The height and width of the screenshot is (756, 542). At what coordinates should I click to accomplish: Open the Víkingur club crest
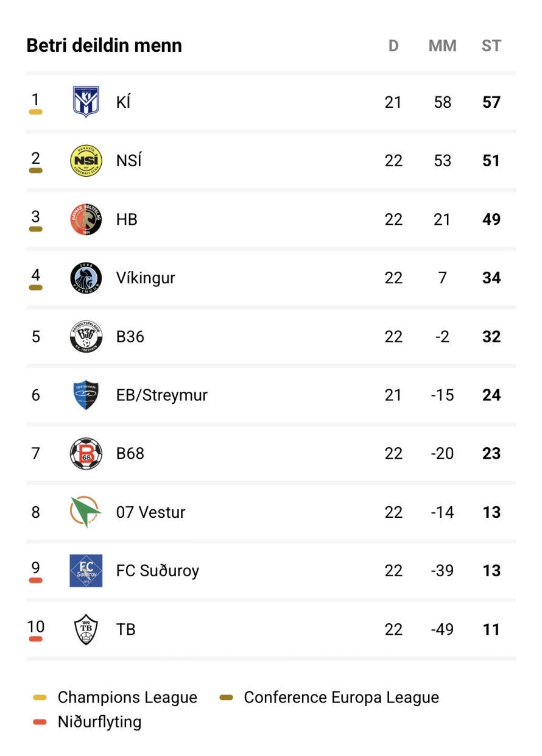pos(86,278)
